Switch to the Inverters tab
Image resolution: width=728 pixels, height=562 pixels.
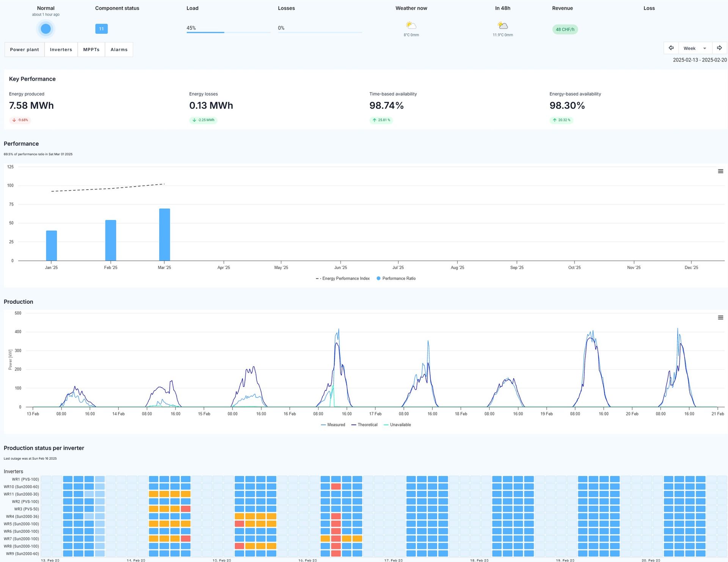click(x=61, y=50)
